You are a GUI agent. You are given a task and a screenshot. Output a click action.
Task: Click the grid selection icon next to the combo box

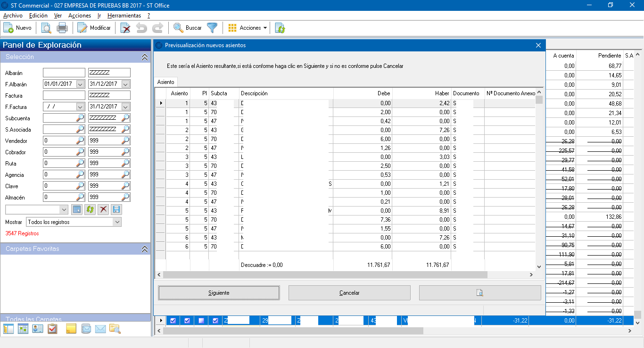click(x=77, y=209)
